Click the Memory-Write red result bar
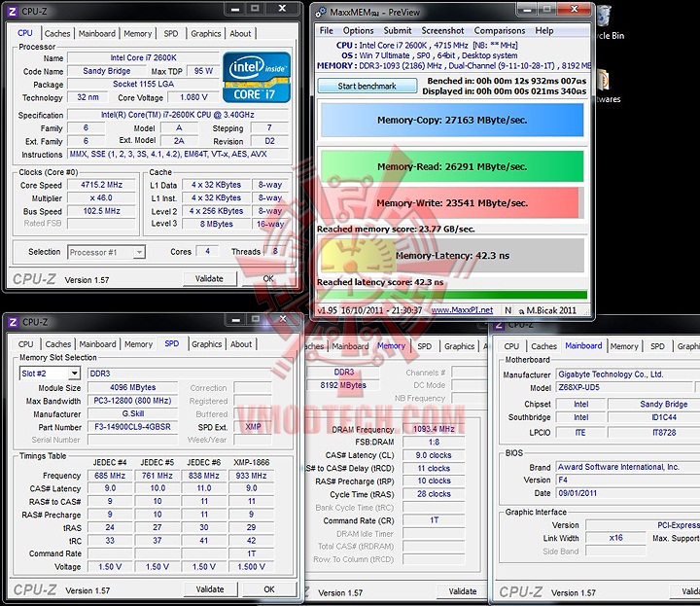 click(452, 202)
